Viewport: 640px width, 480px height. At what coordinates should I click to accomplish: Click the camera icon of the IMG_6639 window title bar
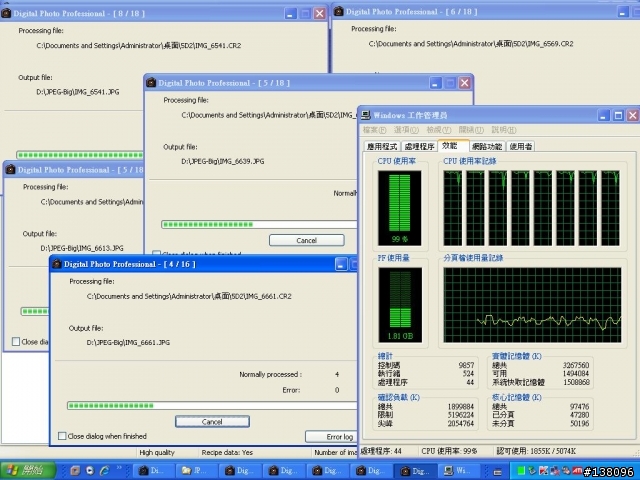tap(151, 82)
